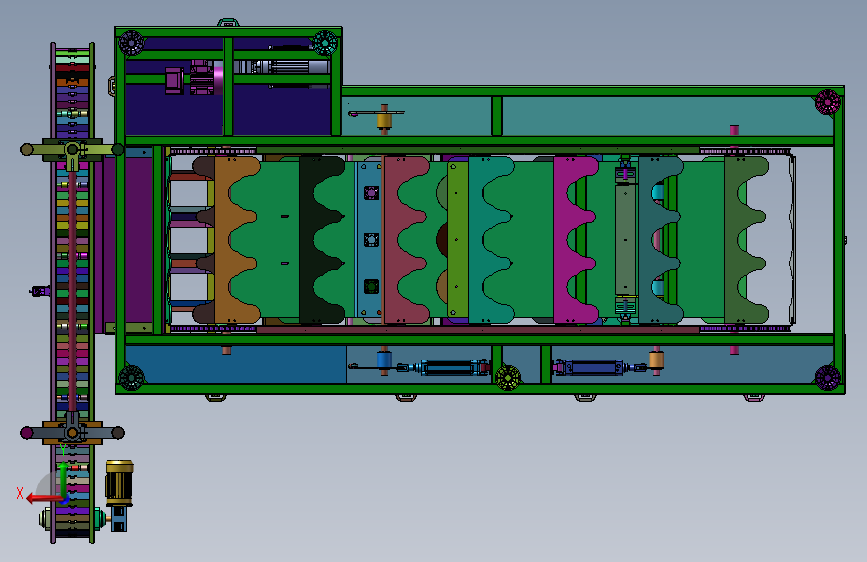
Task: Select the dusty-rose wavy guide plate
Action: [404, 240]
